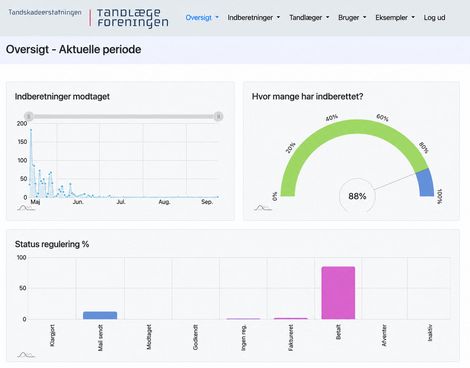
Task: Click the blue Mail sendt bar
Action: [100, 315]
